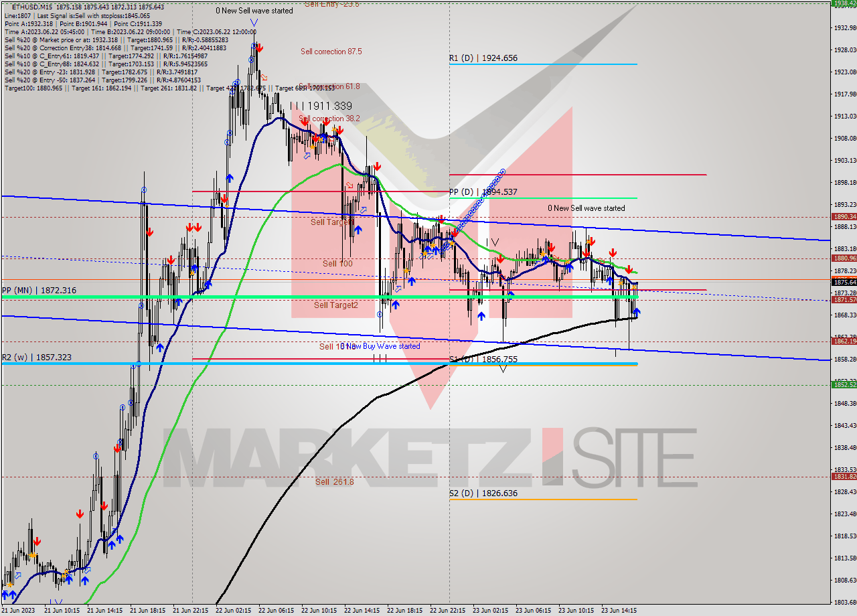Select the 'Sell 100' Fibonacci label

tap(337, 264)
